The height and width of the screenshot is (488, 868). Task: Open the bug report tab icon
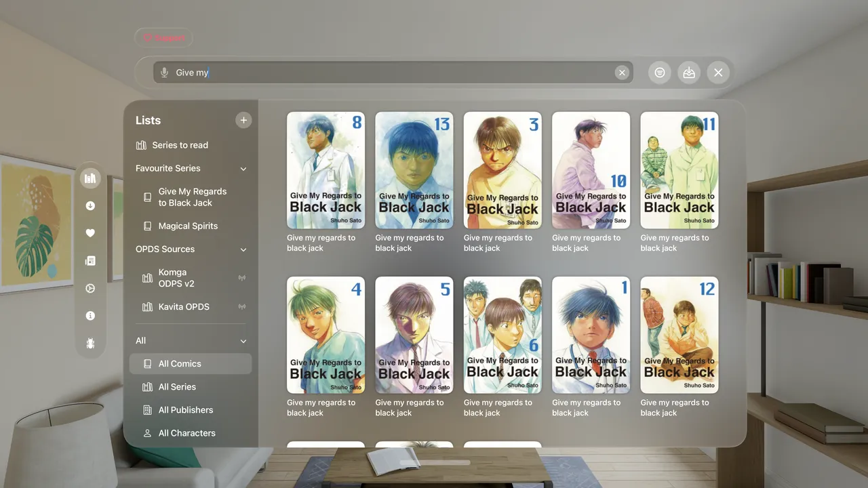(90, 344)
